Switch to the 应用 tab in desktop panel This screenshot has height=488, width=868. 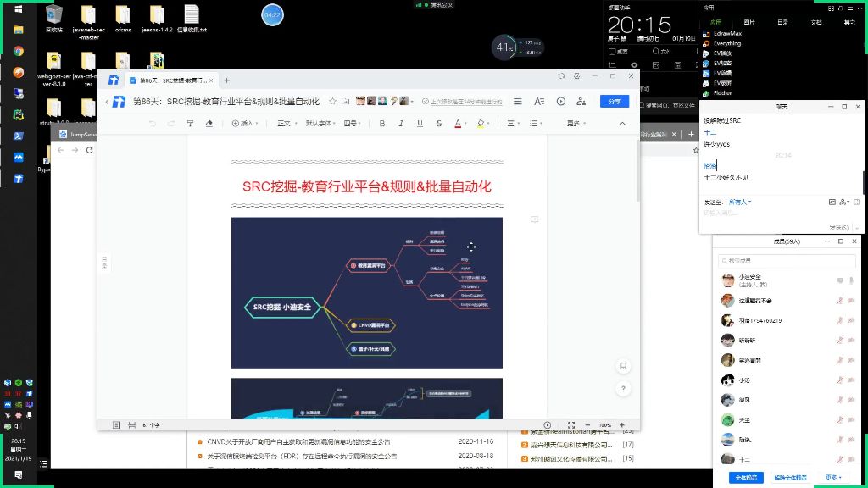point(715,22)
